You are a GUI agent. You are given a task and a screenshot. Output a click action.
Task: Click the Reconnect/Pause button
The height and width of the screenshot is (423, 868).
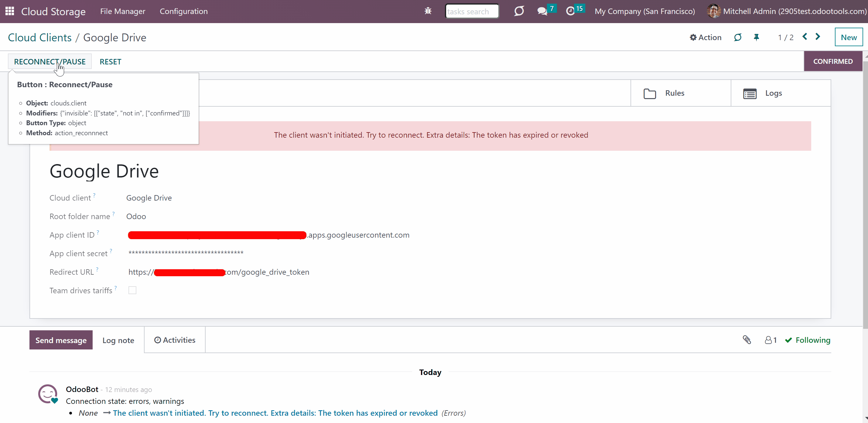tap(50, 61)
